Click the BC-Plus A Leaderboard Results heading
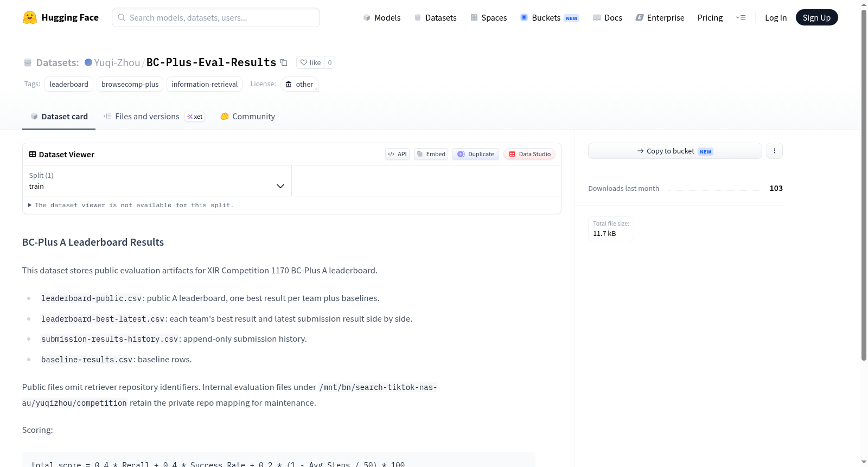868x467 pixels. [93, 242]
